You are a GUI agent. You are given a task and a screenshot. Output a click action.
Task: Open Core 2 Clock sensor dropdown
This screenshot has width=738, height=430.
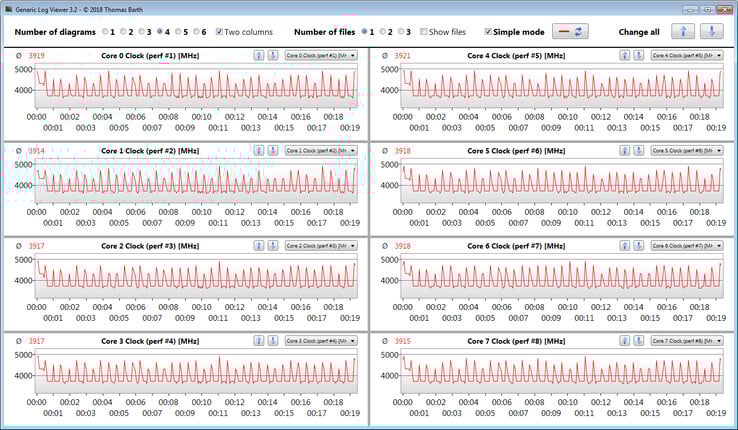[x=321, y=246]
